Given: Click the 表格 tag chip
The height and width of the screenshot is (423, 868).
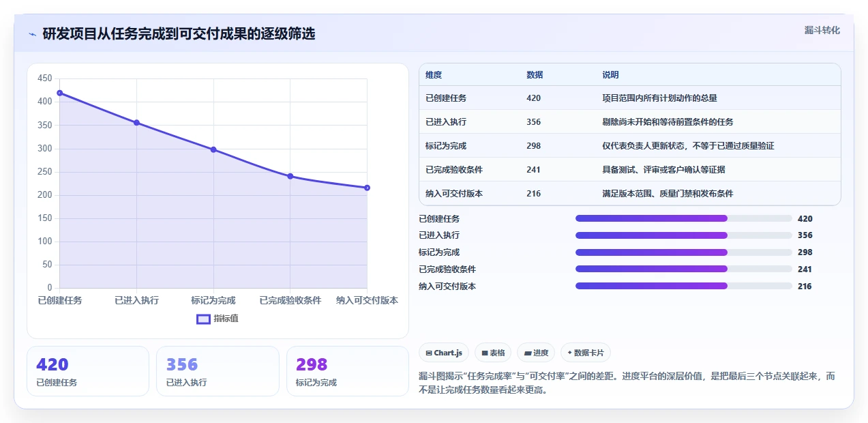Looking at the screenshot, I should click(493, 353).
